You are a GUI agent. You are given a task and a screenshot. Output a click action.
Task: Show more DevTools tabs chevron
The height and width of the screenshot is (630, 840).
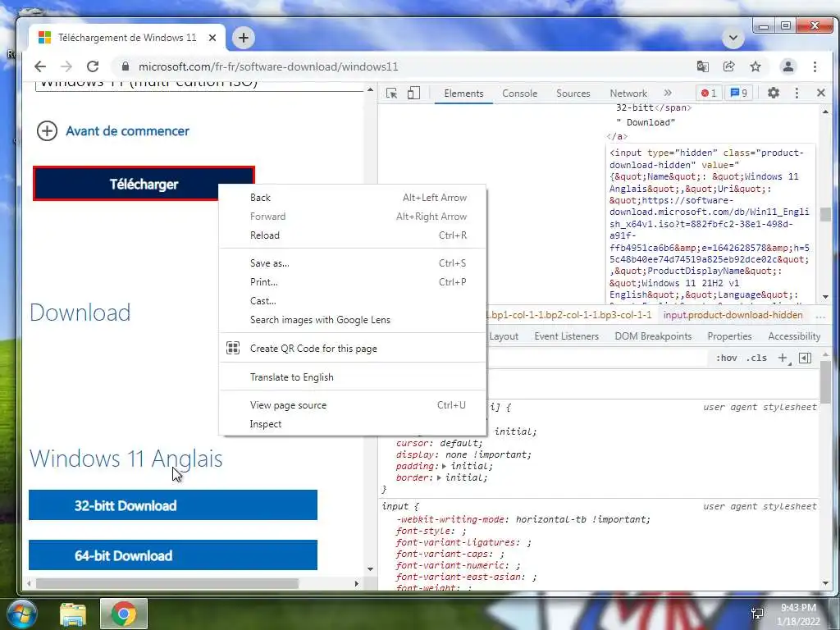point(668,93)
